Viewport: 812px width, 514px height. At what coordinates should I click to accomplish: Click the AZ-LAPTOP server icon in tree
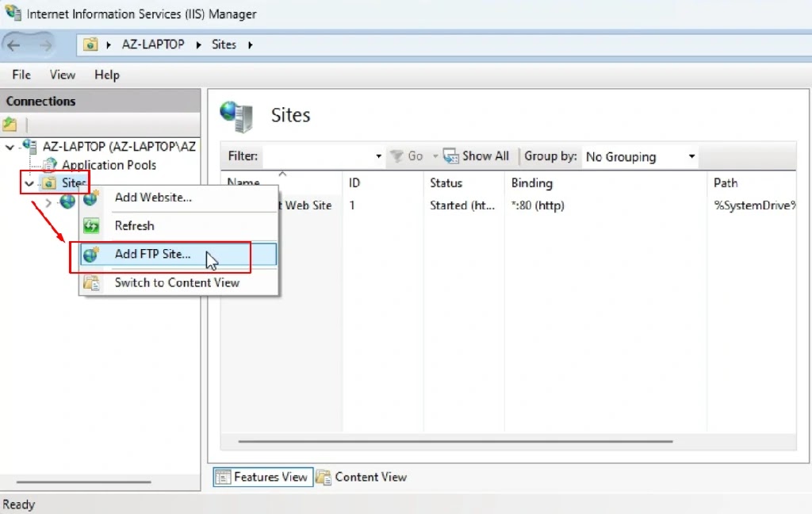tap(29, 146)
